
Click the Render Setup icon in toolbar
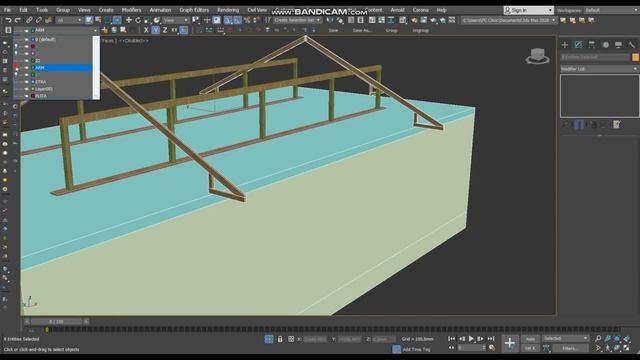(415, 20)
